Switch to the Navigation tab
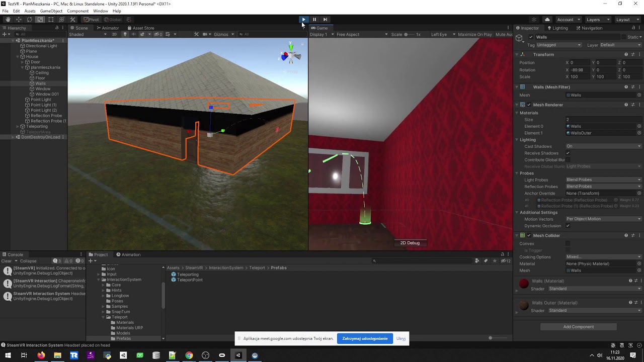Screen dimensions: 644x362 (x=589, y=28)
